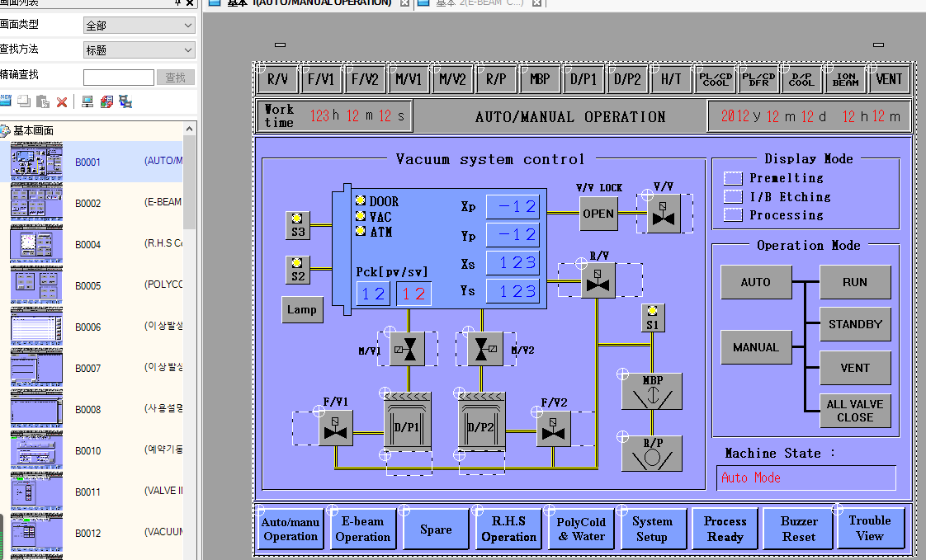The height and width of the screenshot is (560, 926).
Task: Click the Trouble View button
Action: coord(869,528)
